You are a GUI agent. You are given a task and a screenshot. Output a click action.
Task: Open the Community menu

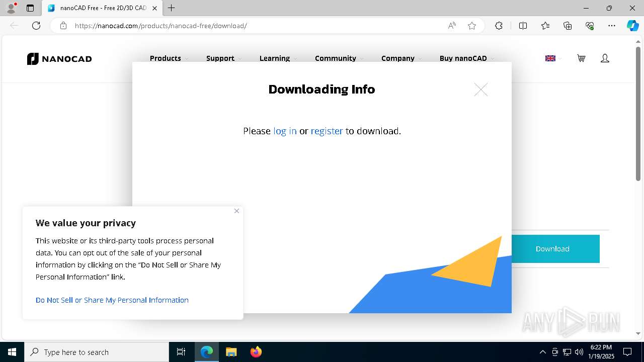[x=336, y=58]
